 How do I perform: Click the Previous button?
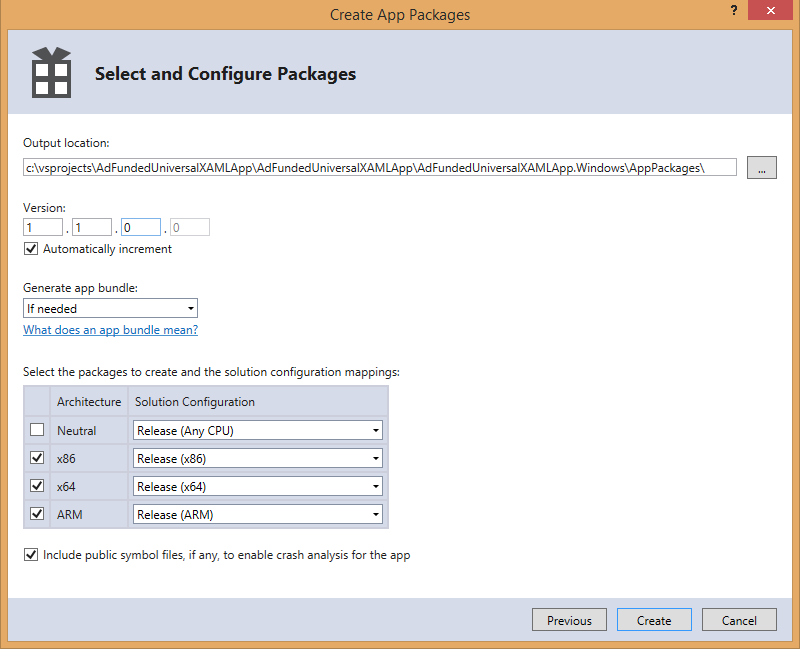(569, 619)
